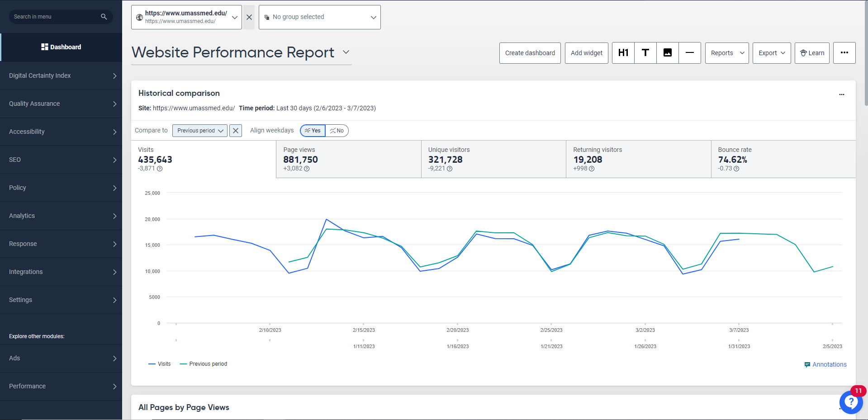Navigate to the Accessibility menu item
The height and width of the screenshot is (420, 868).
pos(61,132)
